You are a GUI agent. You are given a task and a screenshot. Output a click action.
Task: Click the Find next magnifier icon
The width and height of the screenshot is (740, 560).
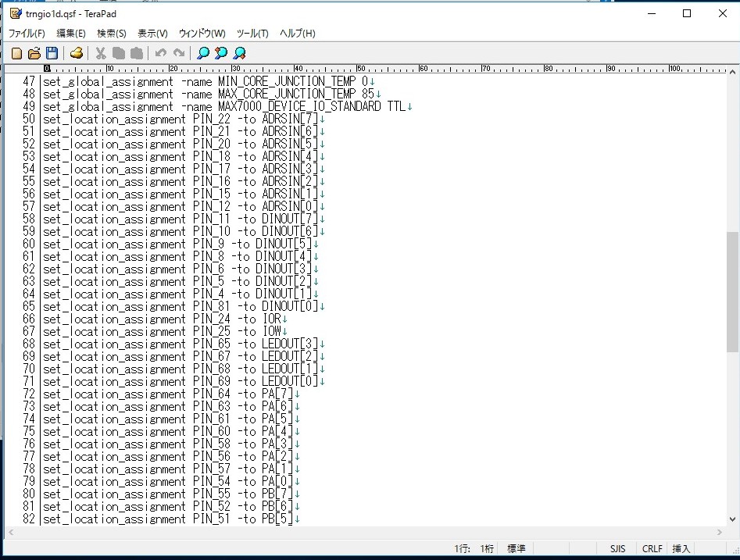[x=239, y=53]
